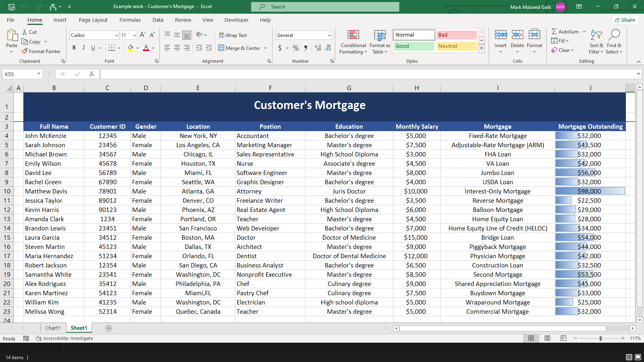Open the font size dropdown
The height and width of the screenshot is (362, 644).
point(134,35)
